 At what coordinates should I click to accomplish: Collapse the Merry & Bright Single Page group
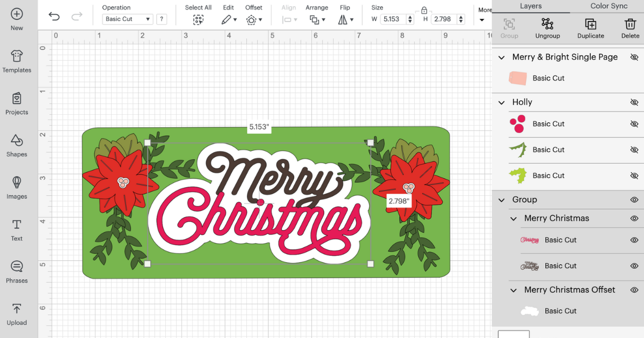pyautogui.click(x=502, y=57)
